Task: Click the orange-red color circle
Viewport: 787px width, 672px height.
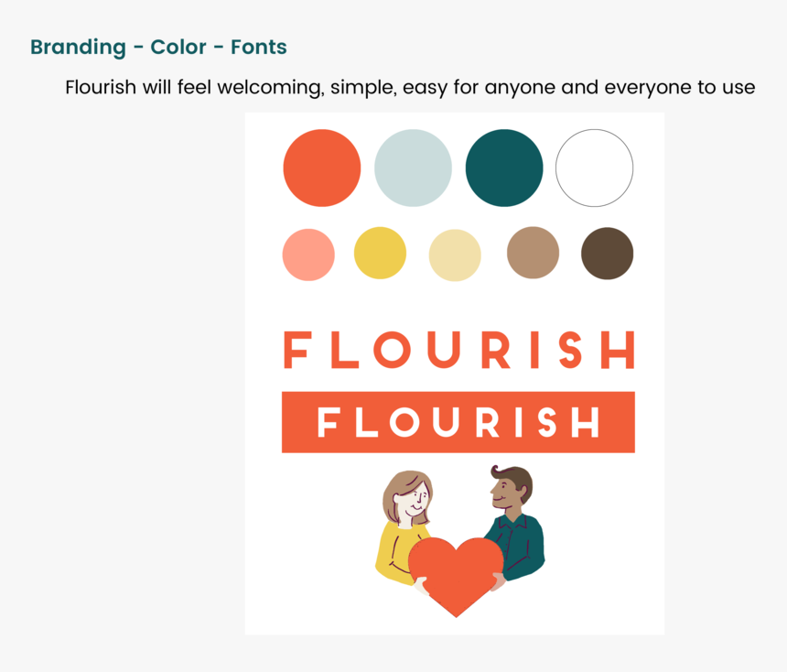Action: pos(322,168)
